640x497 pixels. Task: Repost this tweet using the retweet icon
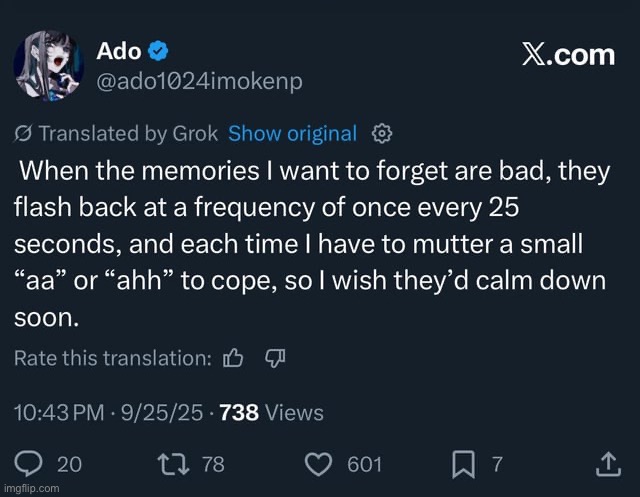coord(173,464)
